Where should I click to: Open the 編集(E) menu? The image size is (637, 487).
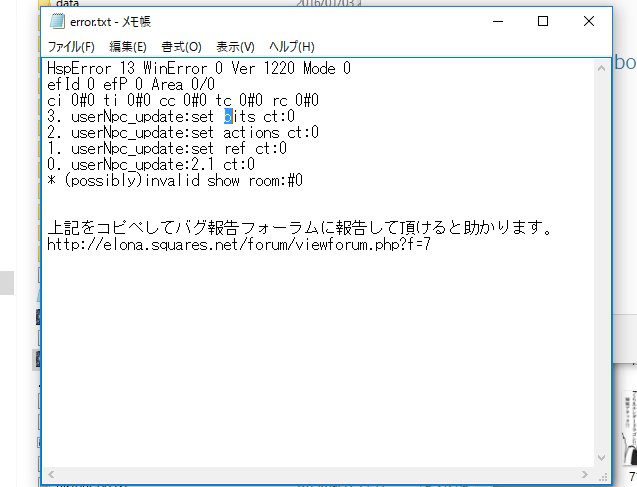[x=128, y=47]
